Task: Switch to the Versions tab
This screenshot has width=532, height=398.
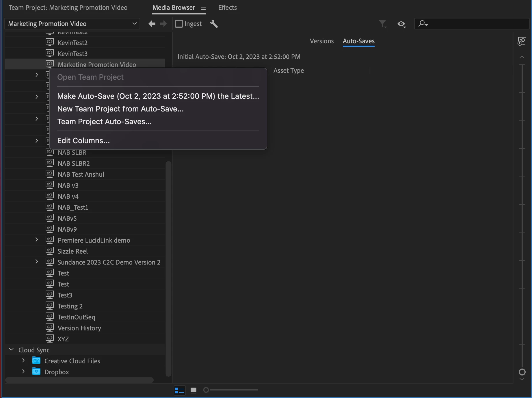Action: pyautogui.click(x=322, y=41)
